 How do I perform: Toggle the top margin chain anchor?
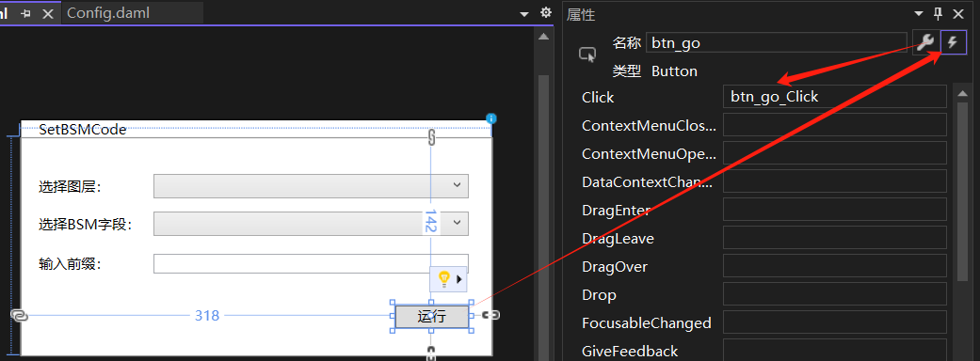431,137
